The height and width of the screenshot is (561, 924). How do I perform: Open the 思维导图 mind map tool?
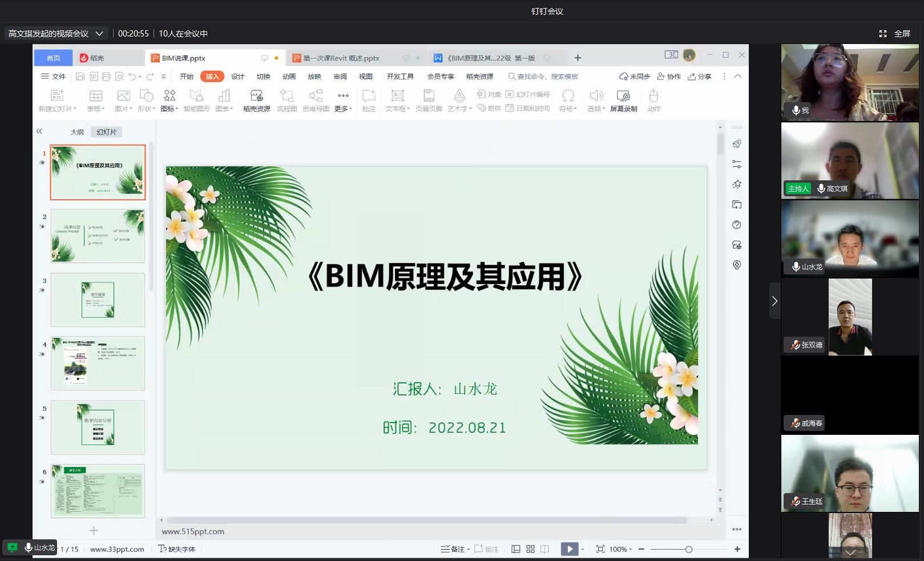click(x=316, y=100)
